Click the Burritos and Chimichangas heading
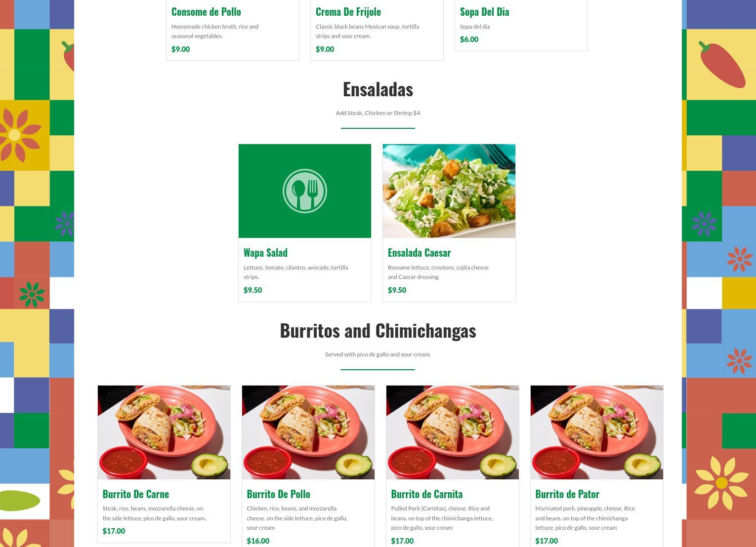Screen dimensions: 756x547 (x=378, y=330)
